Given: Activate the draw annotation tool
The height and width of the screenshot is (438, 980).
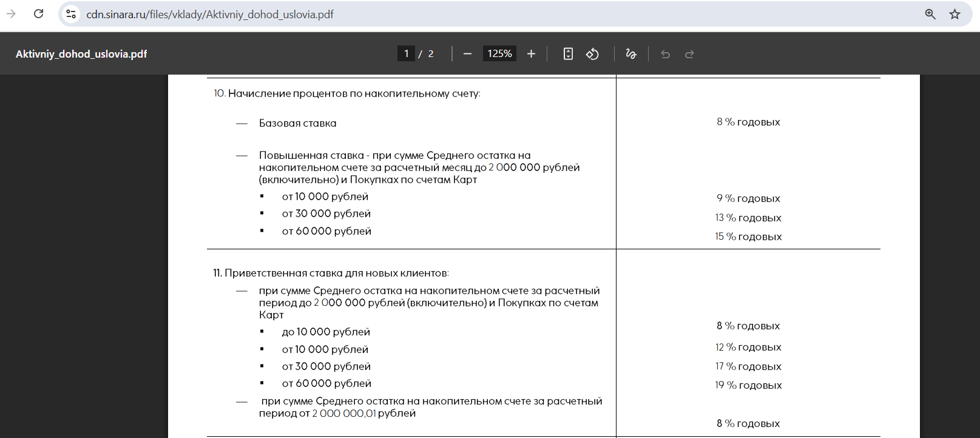Looking at the screenshot, I should click(631, 54).
